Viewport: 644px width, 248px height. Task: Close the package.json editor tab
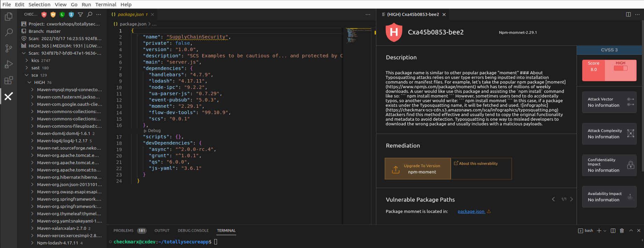(x=152, y=14)
